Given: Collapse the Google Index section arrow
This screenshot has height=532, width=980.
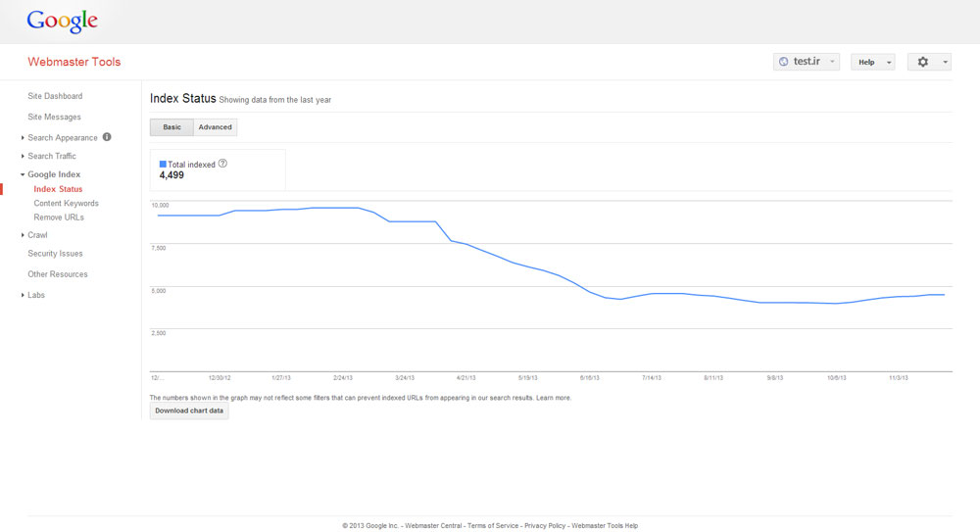Looking at the screenshot, I should tap(23, 174).
